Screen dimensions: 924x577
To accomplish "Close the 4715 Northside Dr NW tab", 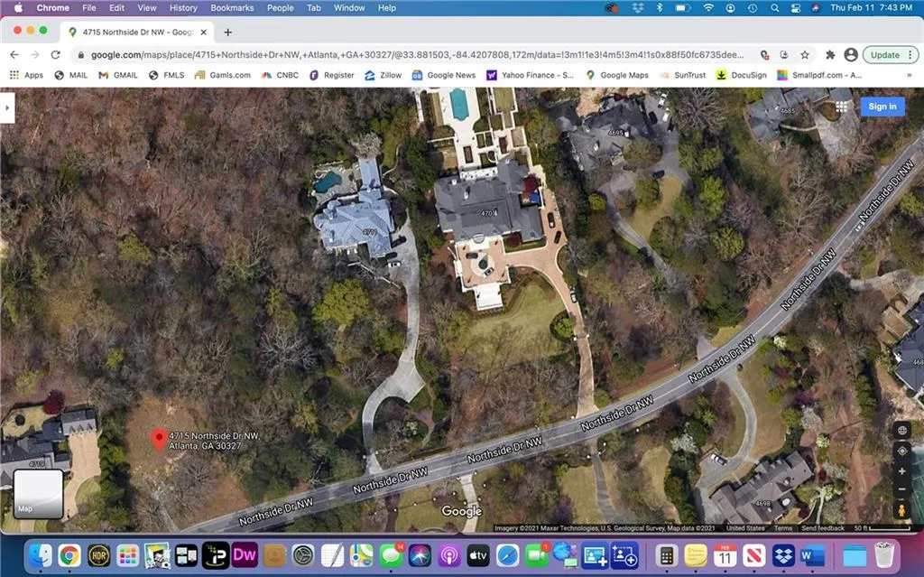I will [204, 33].
